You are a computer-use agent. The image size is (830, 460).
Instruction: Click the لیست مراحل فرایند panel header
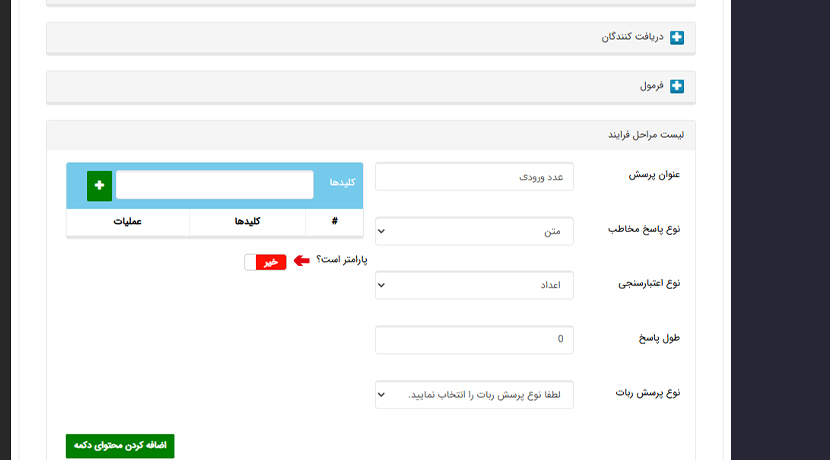[371, 136]
